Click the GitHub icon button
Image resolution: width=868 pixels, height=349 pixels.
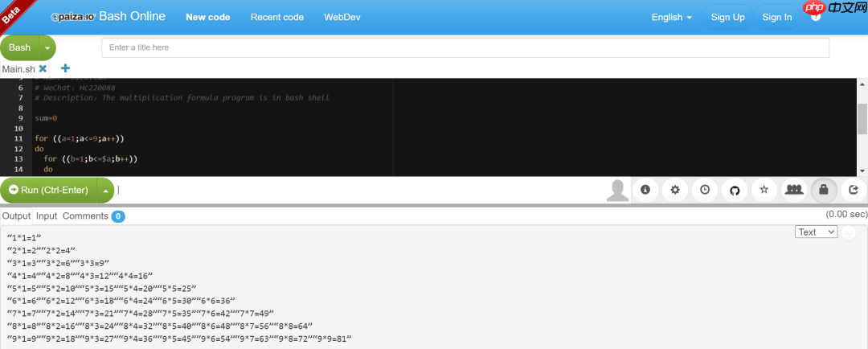tap(735, 190)
